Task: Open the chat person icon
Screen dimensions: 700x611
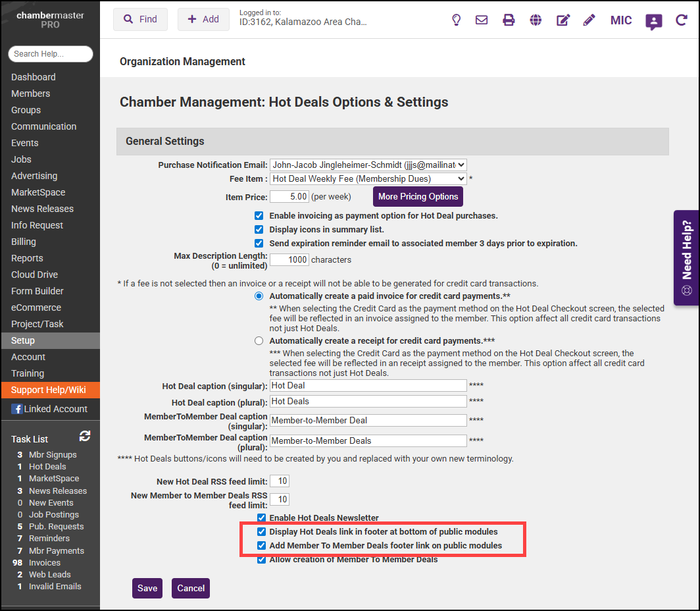Action: (653, 22)
